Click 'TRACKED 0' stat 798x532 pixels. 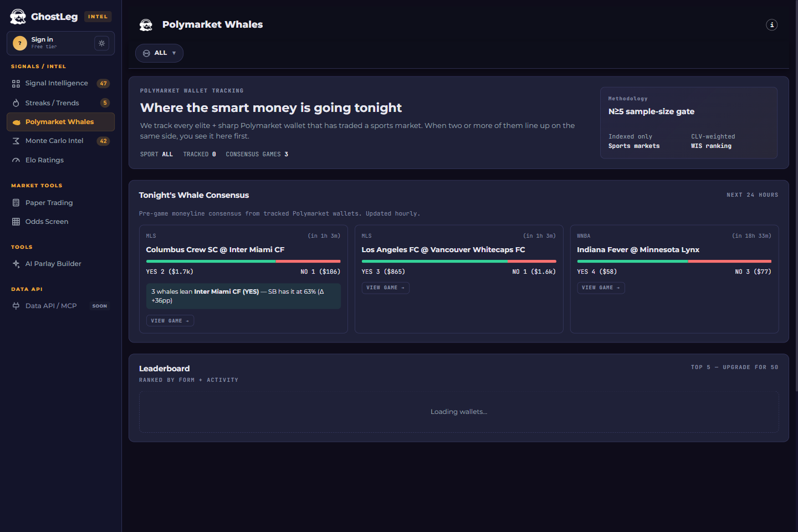(199, 155)
